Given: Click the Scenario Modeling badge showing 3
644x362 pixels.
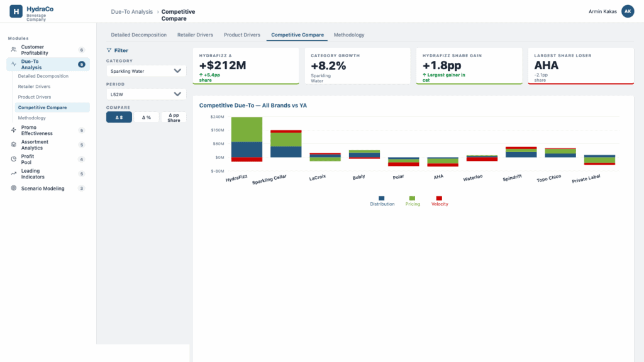Looking at the screenshot, I should coord(81,189).
